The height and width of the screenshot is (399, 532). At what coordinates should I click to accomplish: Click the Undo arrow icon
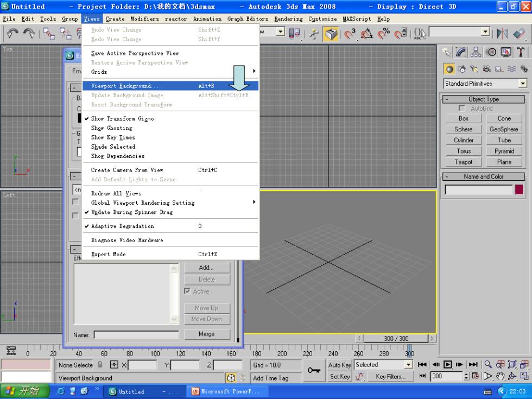point(13,34)
